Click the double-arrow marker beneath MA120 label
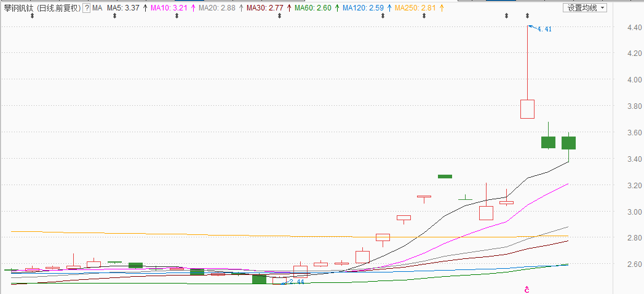This screenshot has width=644, height=294. coord(383,16)
